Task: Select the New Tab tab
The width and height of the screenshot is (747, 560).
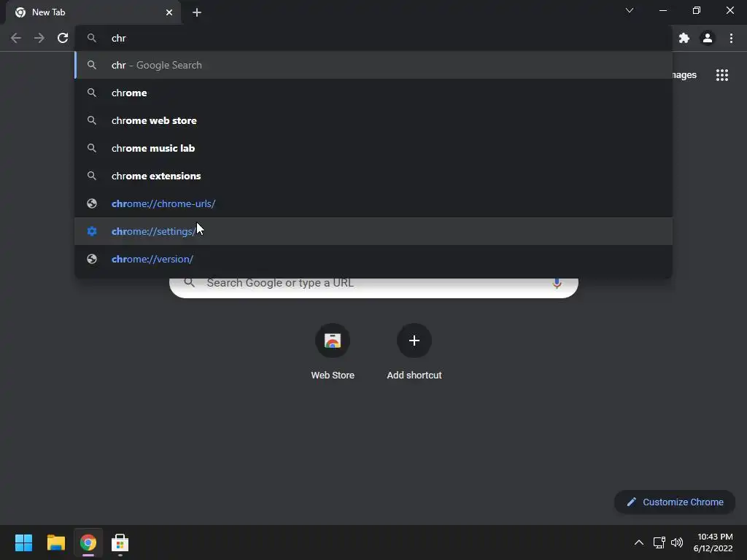Action: pyautogui.click(x=93, y=12)
